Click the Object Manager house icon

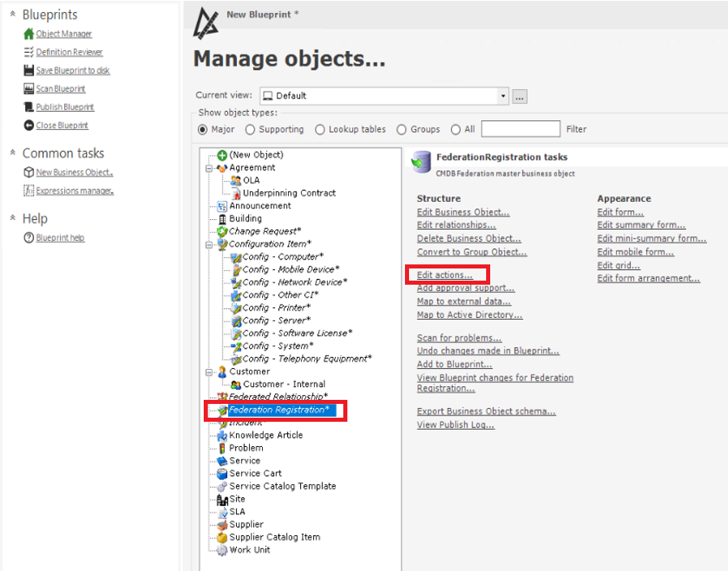coord(28,34)
